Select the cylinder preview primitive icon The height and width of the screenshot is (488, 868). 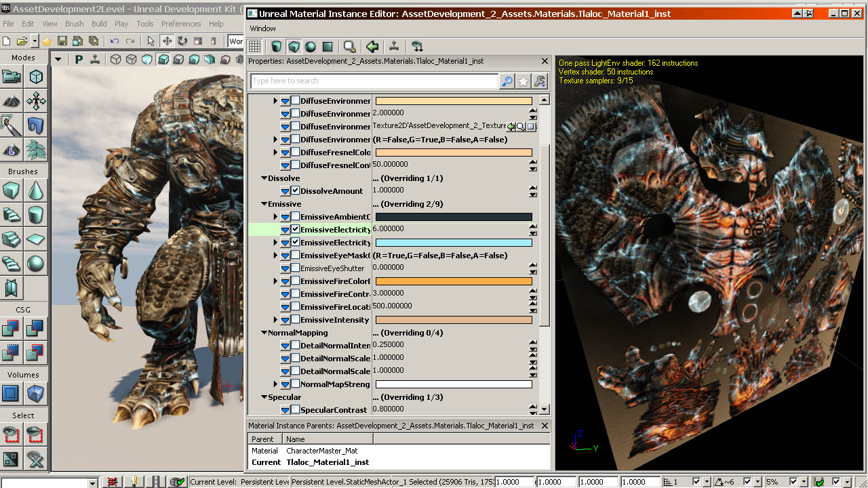pos(277,47)
